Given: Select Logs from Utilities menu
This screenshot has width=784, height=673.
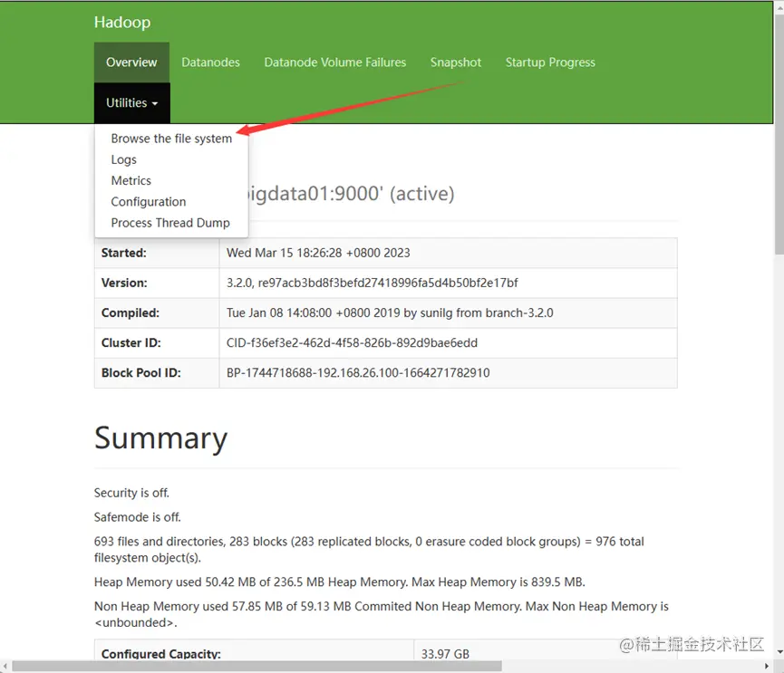Looking at the screenshot, I should [x=123, y=159].
